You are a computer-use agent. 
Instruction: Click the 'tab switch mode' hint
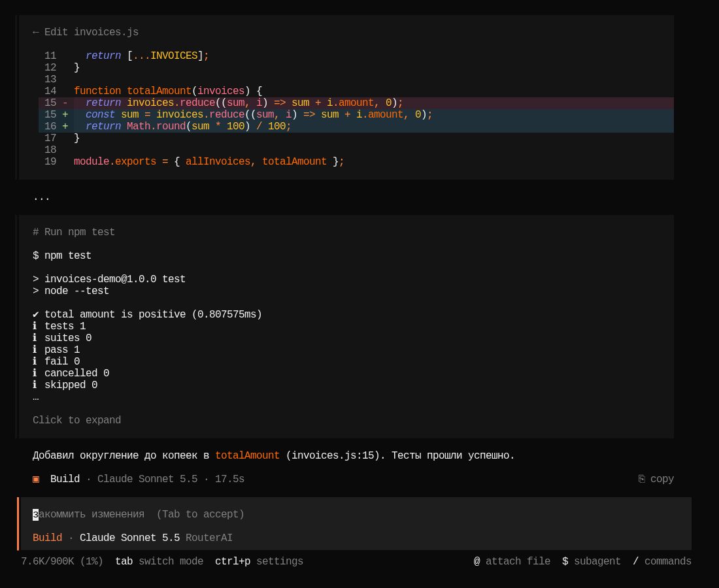pos(159,561)
